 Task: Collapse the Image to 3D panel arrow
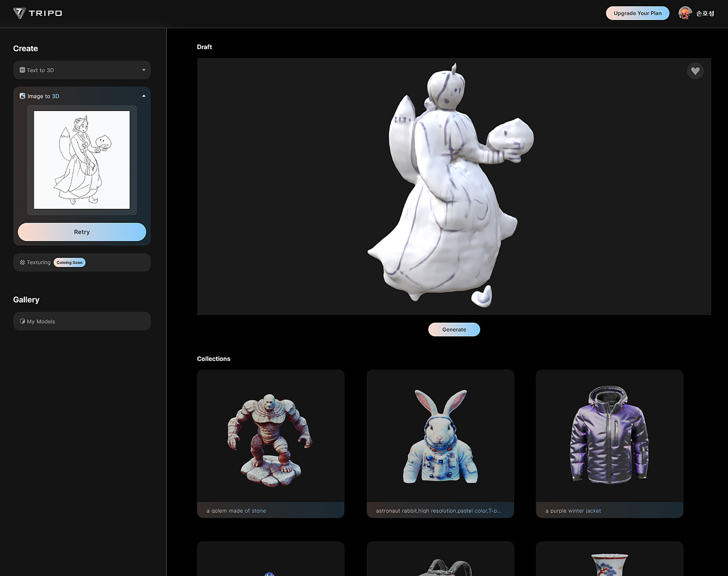(x=144, y=96)
